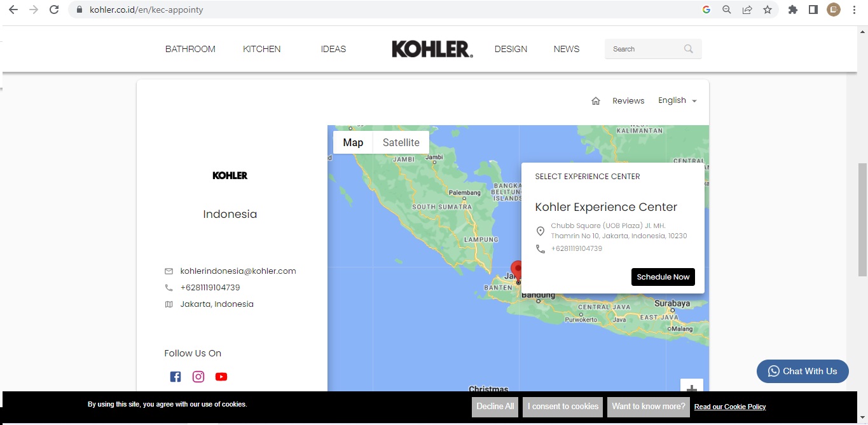Open the Chrome three-dot menu
Screen dimensions: 868x425
pyautogui.click(x=854, y=10)
